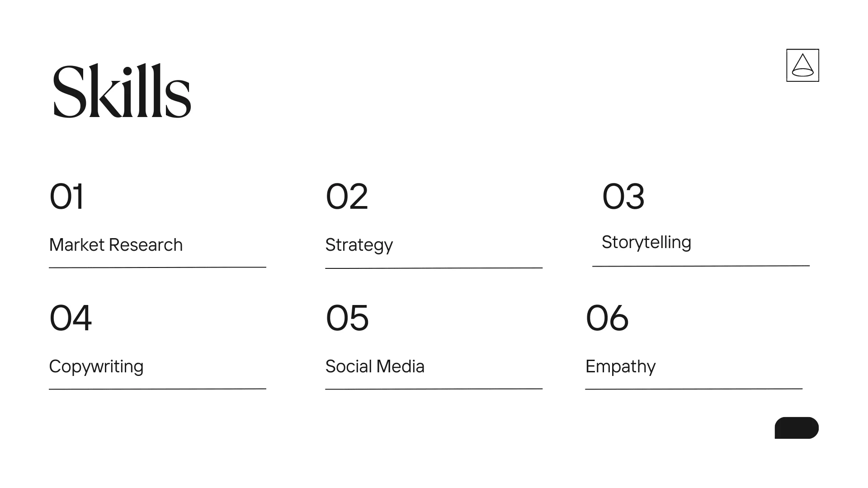The image size is (868, 488).
Task: Click the 03 number
Action: click(x=623, y=197)
